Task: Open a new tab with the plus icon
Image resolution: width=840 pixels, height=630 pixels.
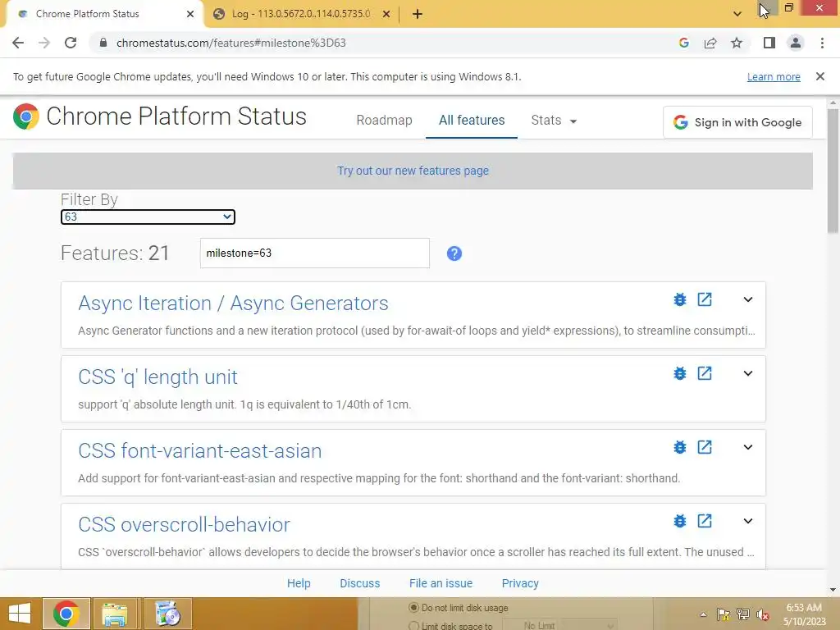Action: coord(418,14)
